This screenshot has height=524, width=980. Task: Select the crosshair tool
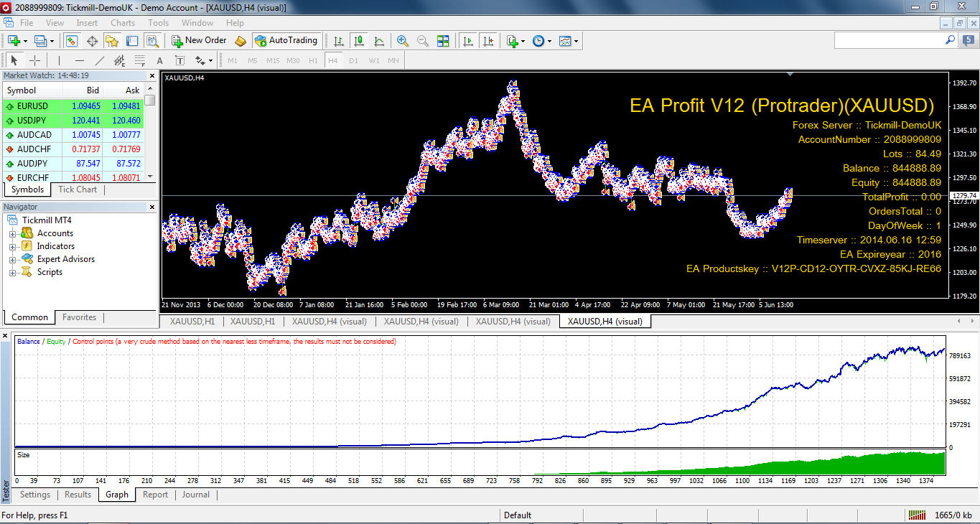[34, 61]
